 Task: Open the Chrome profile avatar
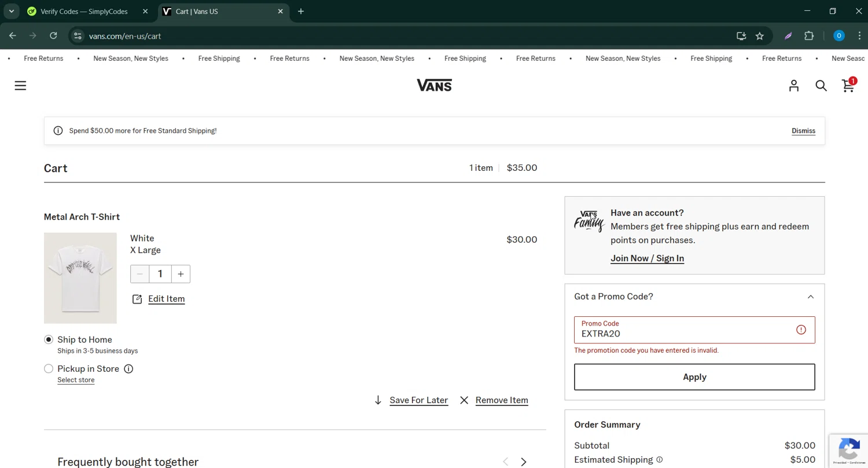pos(839,36)
